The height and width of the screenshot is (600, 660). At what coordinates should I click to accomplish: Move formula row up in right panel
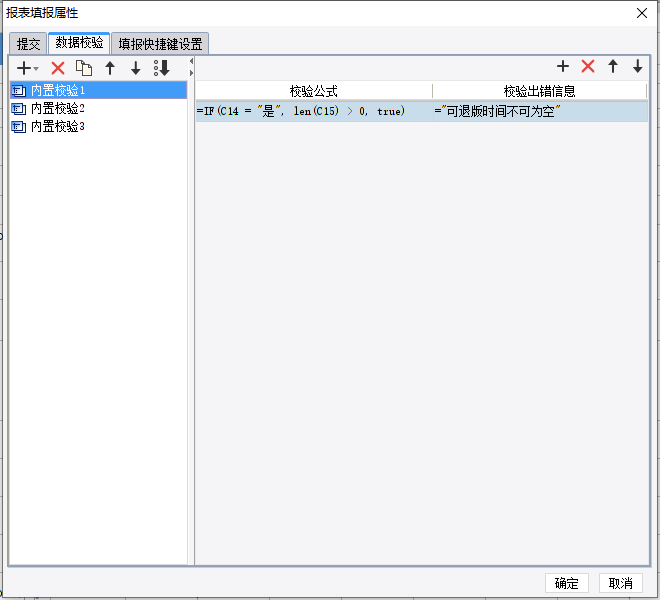point(613,66)
